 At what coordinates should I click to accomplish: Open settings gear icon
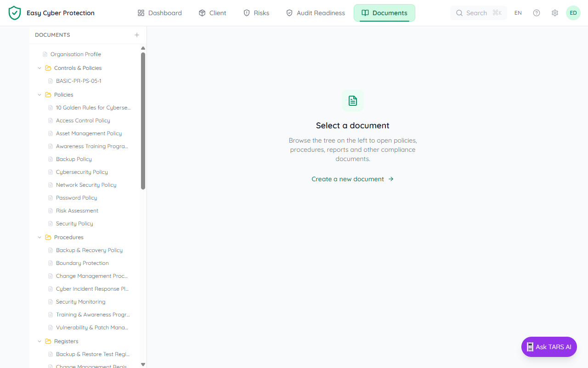[555, 13]
